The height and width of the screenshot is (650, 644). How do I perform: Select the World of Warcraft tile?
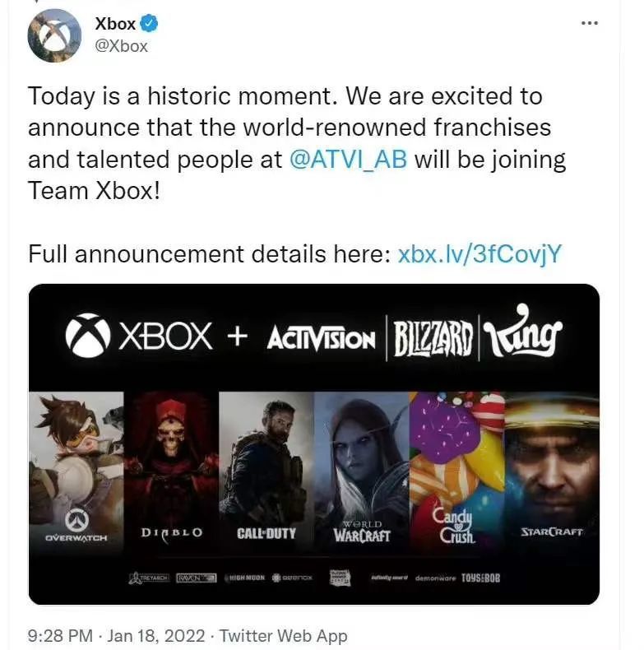click(361, 471)
